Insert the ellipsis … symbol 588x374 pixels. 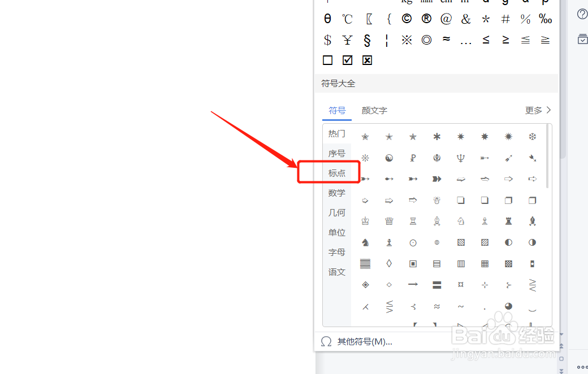click(466, 43)
